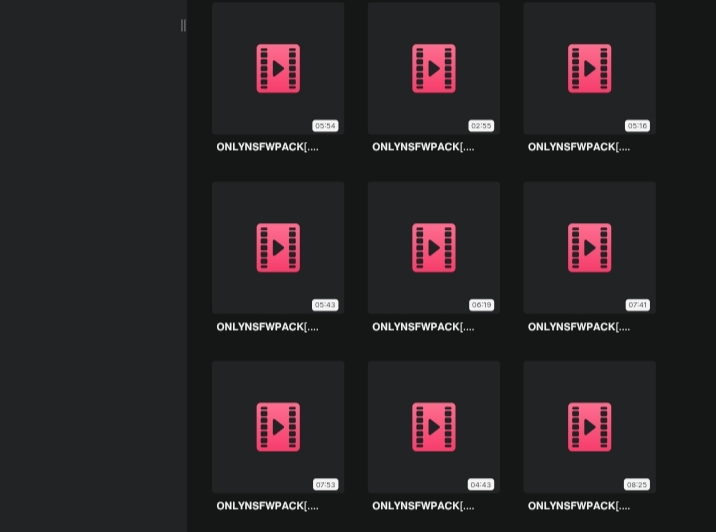
Task: Click the 07:53 duration badge
Action: [x=326, y=485]
